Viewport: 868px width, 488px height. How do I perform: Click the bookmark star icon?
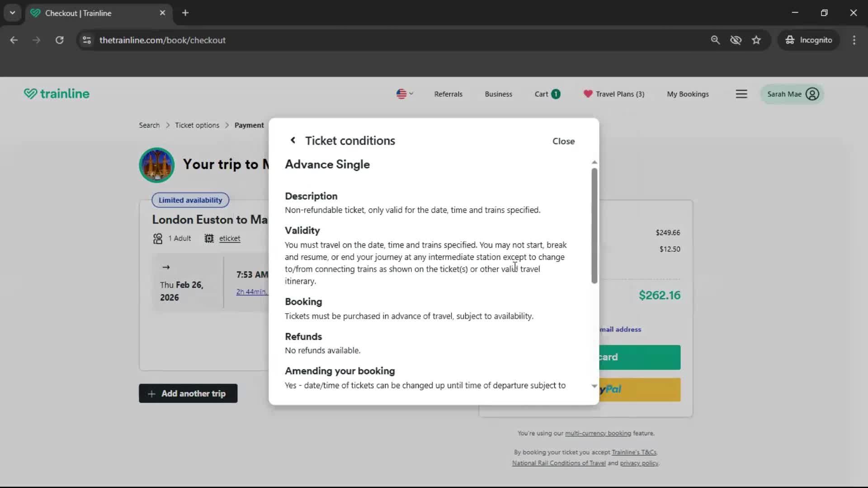756,40
